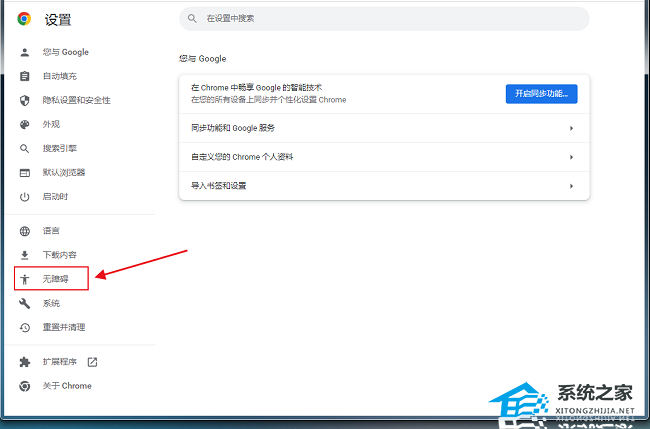Go to 下载内容 settings
650x429 pixels.
60,255
